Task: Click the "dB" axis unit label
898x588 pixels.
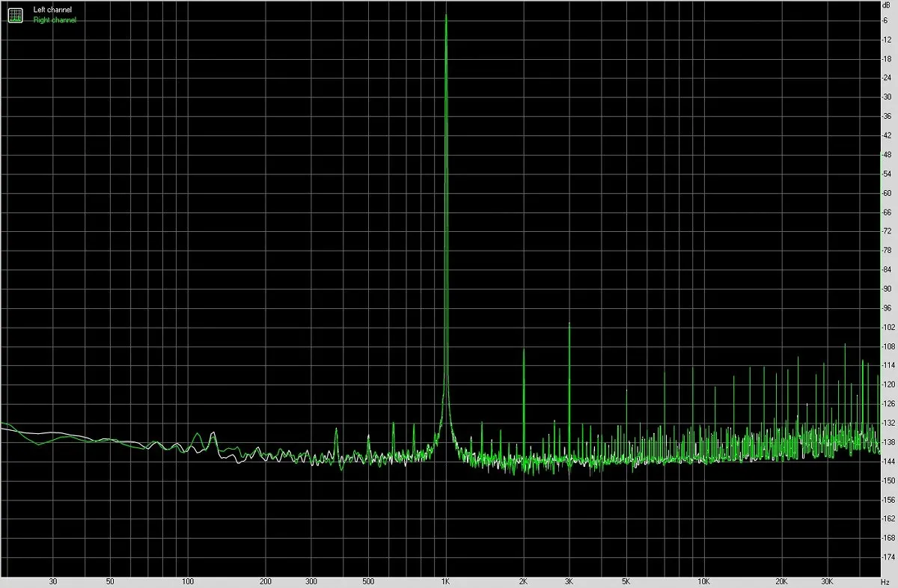Action: point(886,5)
